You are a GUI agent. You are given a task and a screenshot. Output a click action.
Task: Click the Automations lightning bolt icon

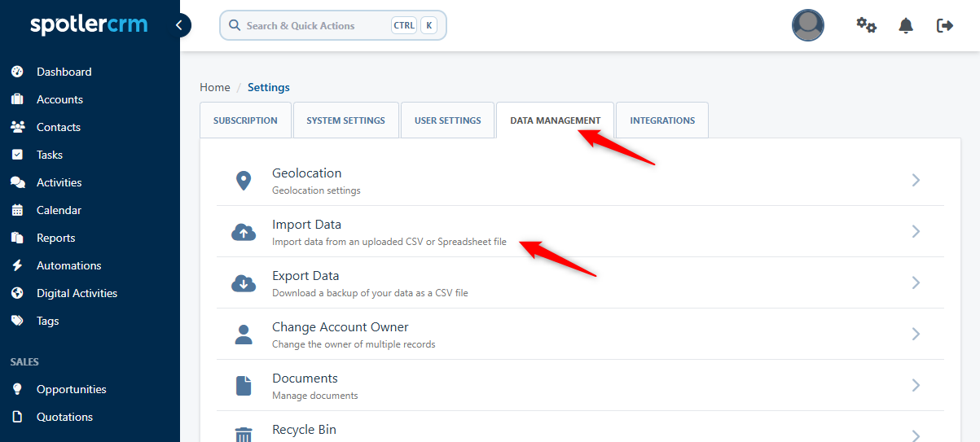click(x=17, y=265)
